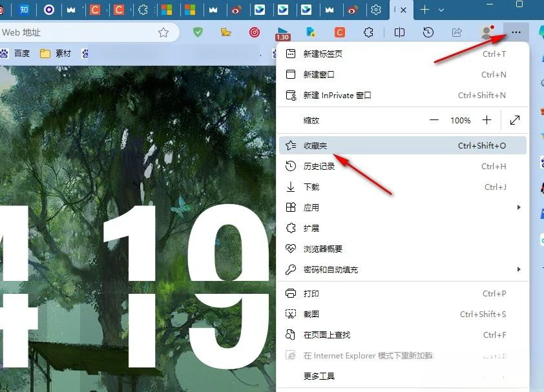Select 截图 screenshot menu item
Screen dimensions: 544x392
click(403, 315)
